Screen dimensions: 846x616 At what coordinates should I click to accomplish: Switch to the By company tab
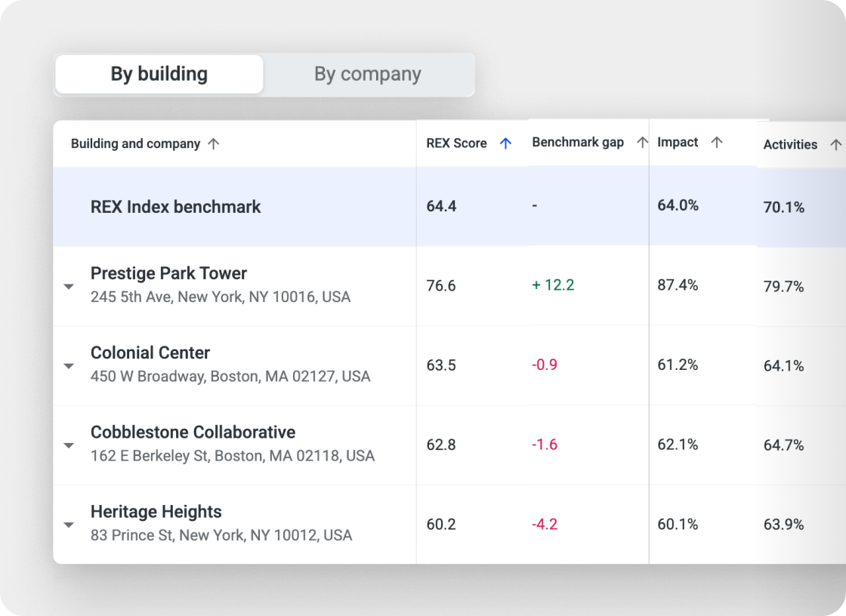[368, 74]
